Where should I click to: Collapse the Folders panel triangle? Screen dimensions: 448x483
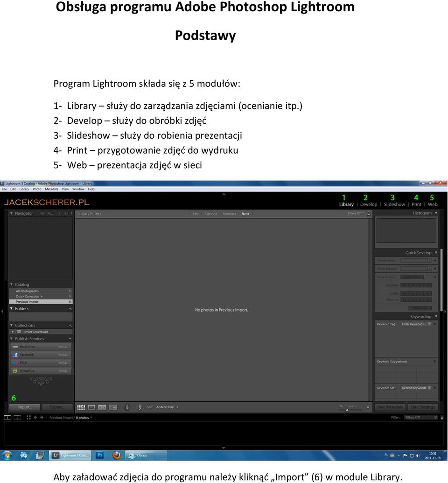(11, 308)
